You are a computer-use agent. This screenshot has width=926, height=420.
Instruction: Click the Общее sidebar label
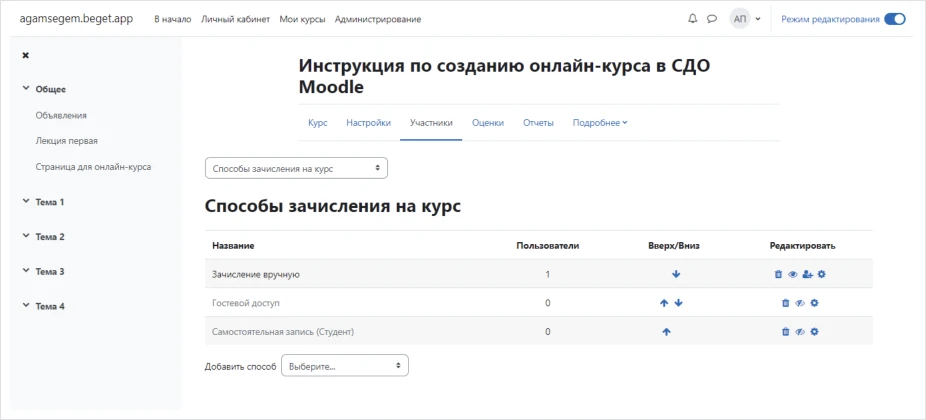click(x=51, y=89)
